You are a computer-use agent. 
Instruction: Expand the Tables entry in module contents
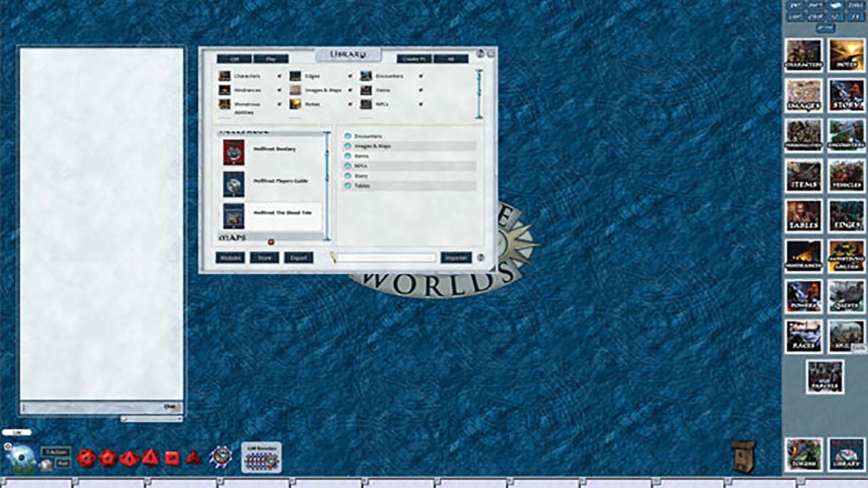click(349, 185)
